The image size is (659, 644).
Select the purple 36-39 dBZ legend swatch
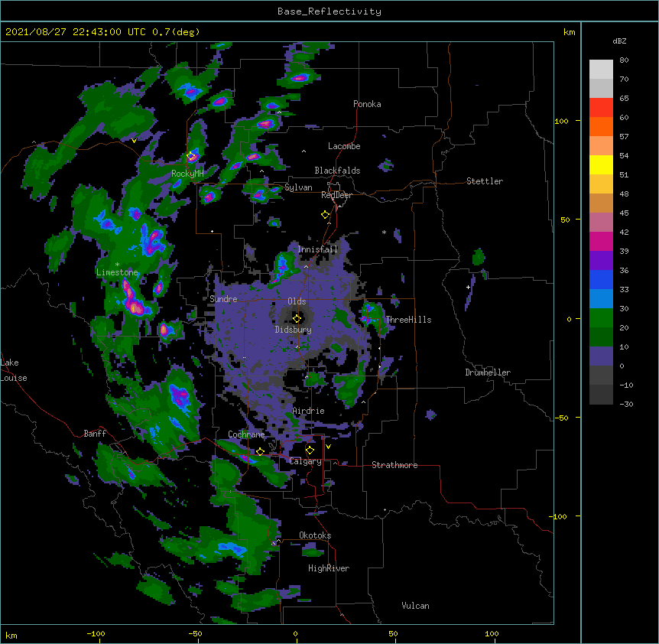click(601, 261)
